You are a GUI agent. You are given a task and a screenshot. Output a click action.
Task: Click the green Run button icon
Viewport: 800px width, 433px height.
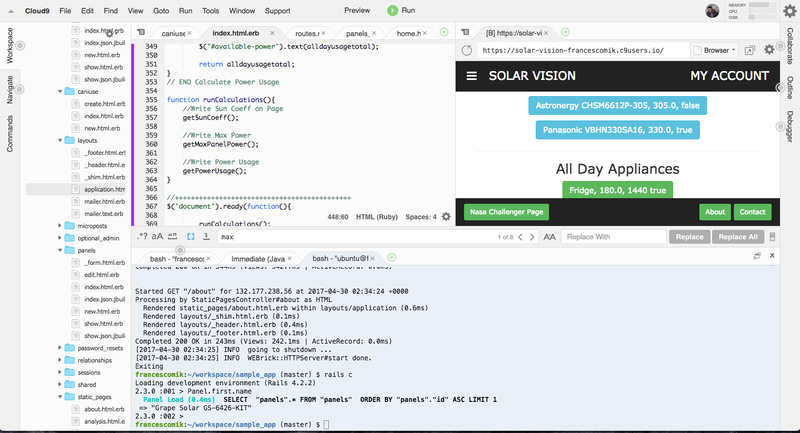392,10
